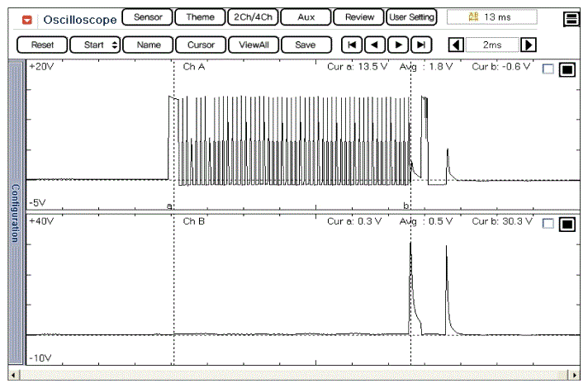Screen dimensions: 588x388
Task: Step forward one frame with right arrow
Action: click(x=399, y=45)
